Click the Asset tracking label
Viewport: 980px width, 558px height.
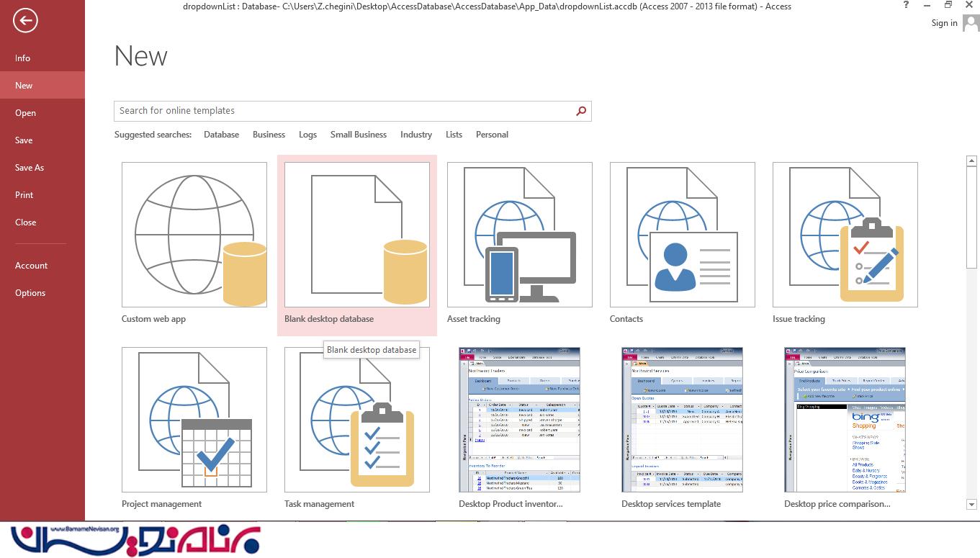[473, 319]
